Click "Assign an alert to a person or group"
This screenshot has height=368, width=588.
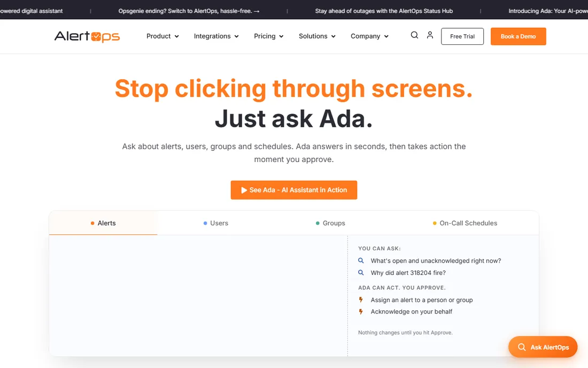coord(422,300)
